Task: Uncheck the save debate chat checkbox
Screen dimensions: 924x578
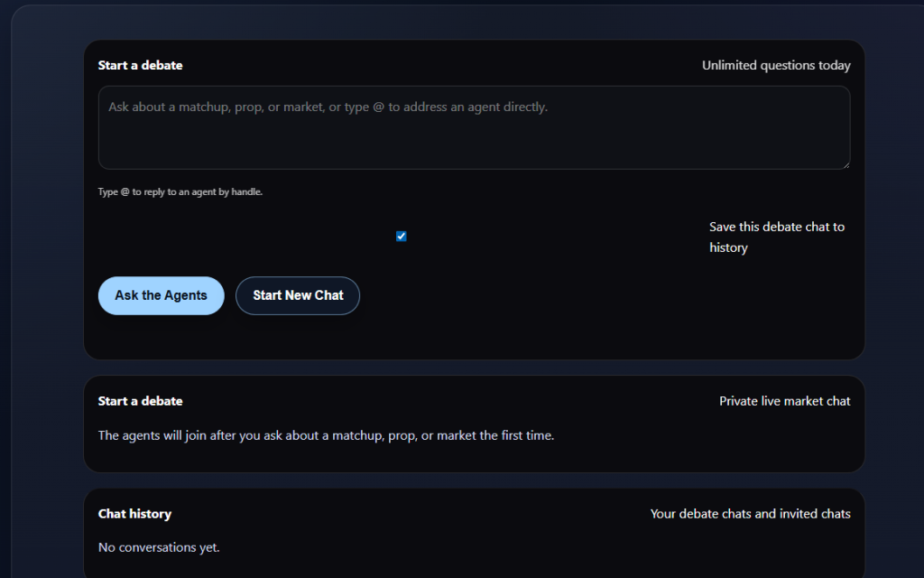Action: coord(402,237)
